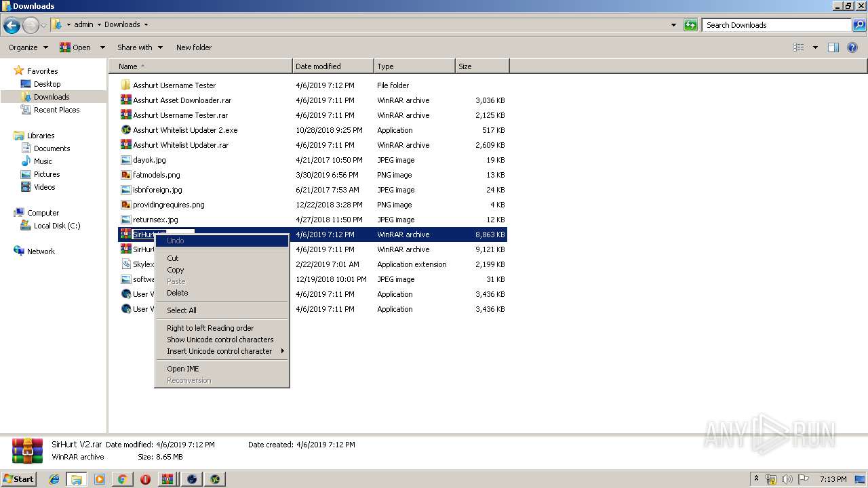Click the change view icon
Image resolution: width=868 pixels, height=488 pixels.
point(799,47)
